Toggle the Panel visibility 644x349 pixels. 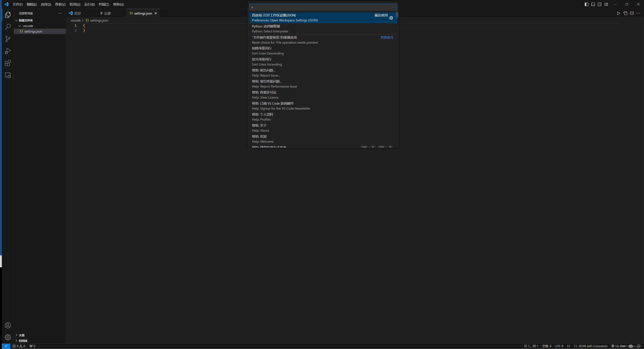(x=593, y=4)
